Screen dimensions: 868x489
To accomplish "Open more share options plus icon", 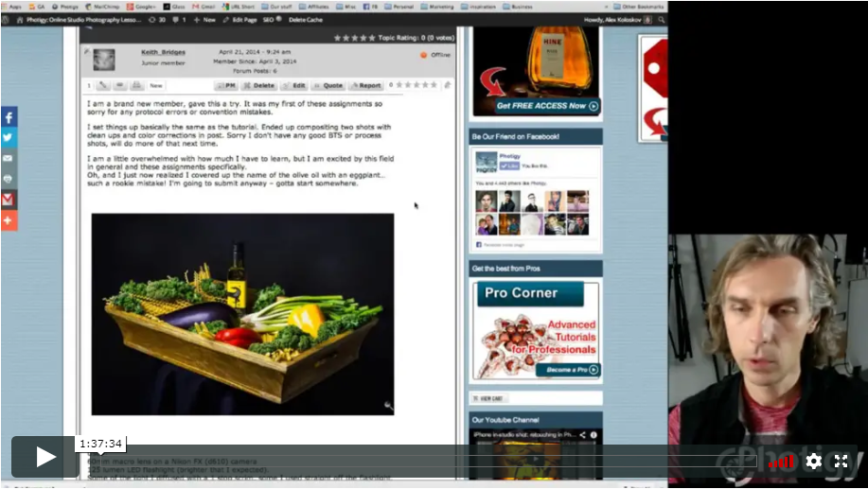I will [9, 220].
